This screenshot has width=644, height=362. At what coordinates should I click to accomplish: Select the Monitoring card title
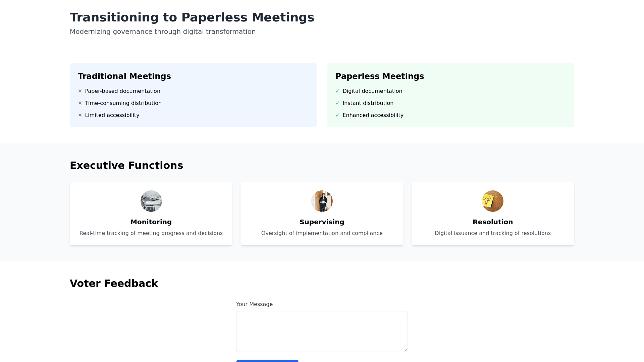click(x=151, y=222)
